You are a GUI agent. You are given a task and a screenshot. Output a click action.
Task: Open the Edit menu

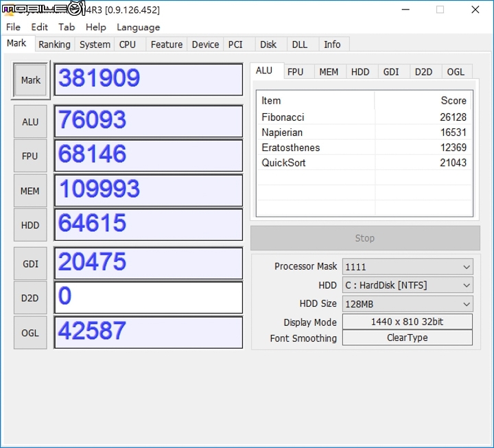pyautogui.click(x=39, y=27)
